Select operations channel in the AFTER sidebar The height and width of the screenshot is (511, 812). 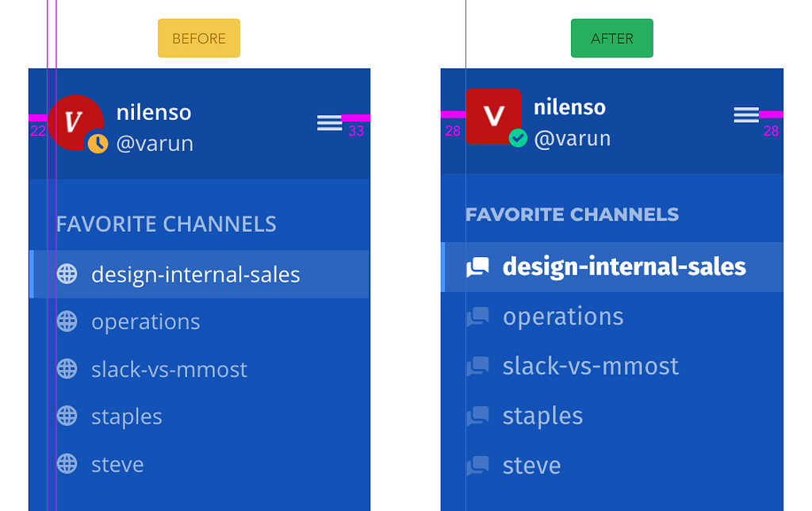pyautogui.click(x=563, y=317)
